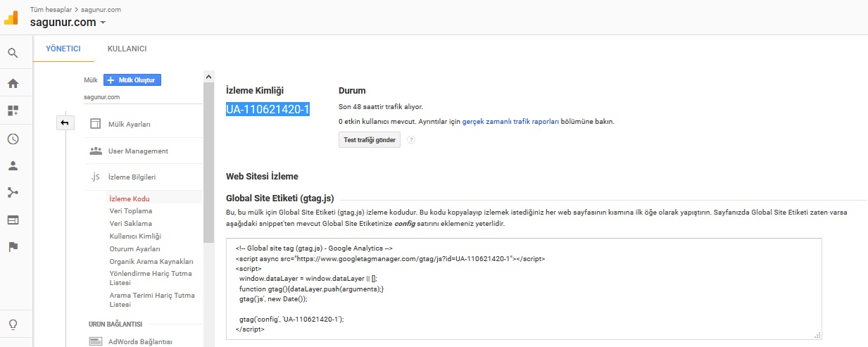This screenshot has height=347, width=868.
Task: Click inside the gtag.js code text box
Action: point(524,289)
